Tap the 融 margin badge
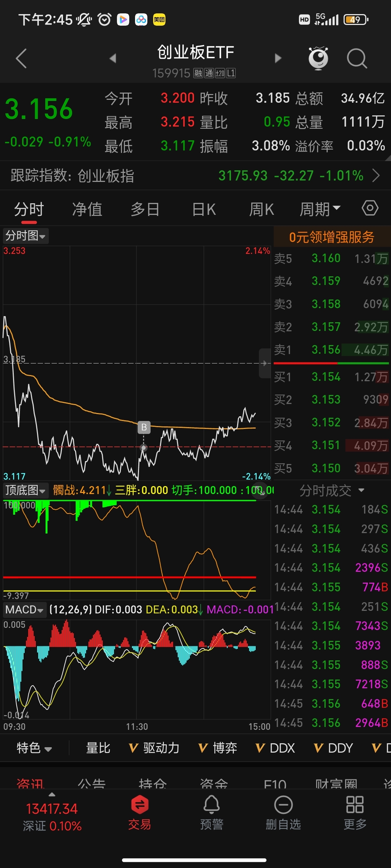This screenshot has height=868, width=391. [x=198, y=73]
